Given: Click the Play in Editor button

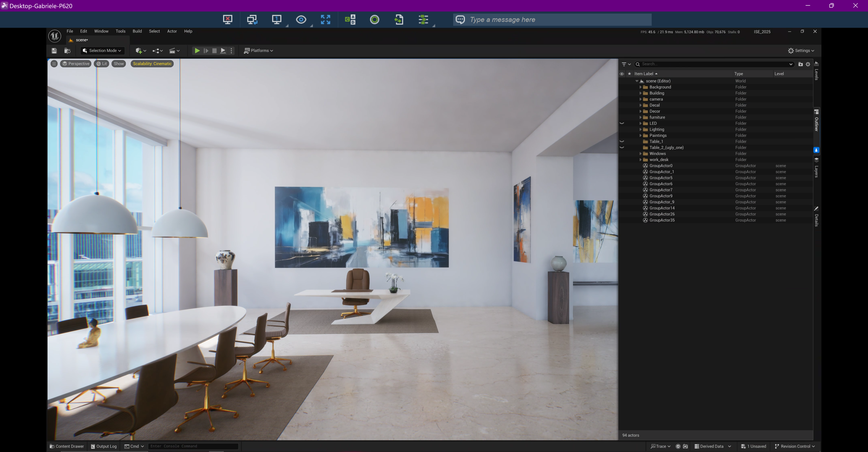Looking at the screenshot, I should click(197, 51).
